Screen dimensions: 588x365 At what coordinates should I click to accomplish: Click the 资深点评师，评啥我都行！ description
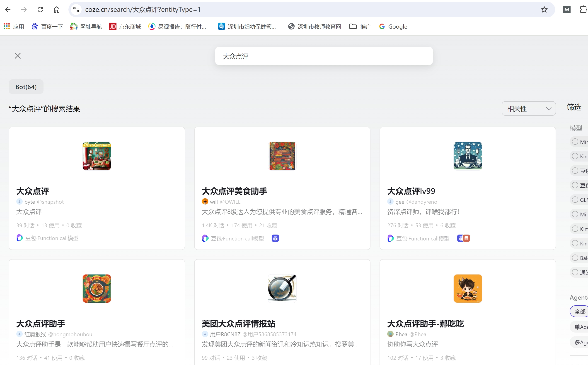(x=423, y=212)
